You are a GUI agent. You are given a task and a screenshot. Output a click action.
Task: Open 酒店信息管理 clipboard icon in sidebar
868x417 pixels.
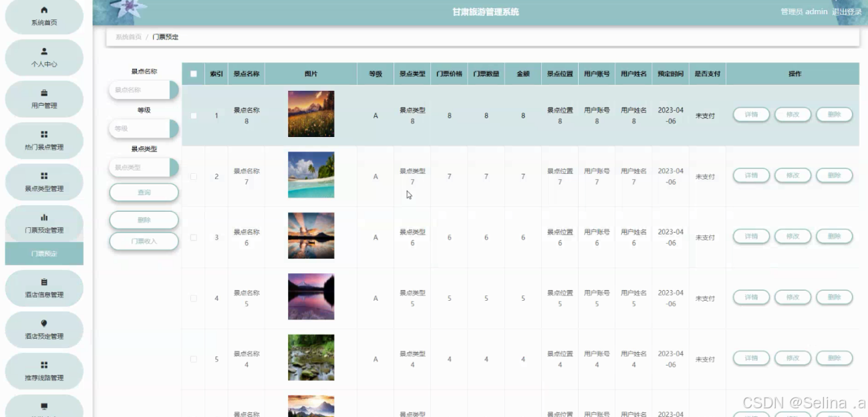point(44,282)
